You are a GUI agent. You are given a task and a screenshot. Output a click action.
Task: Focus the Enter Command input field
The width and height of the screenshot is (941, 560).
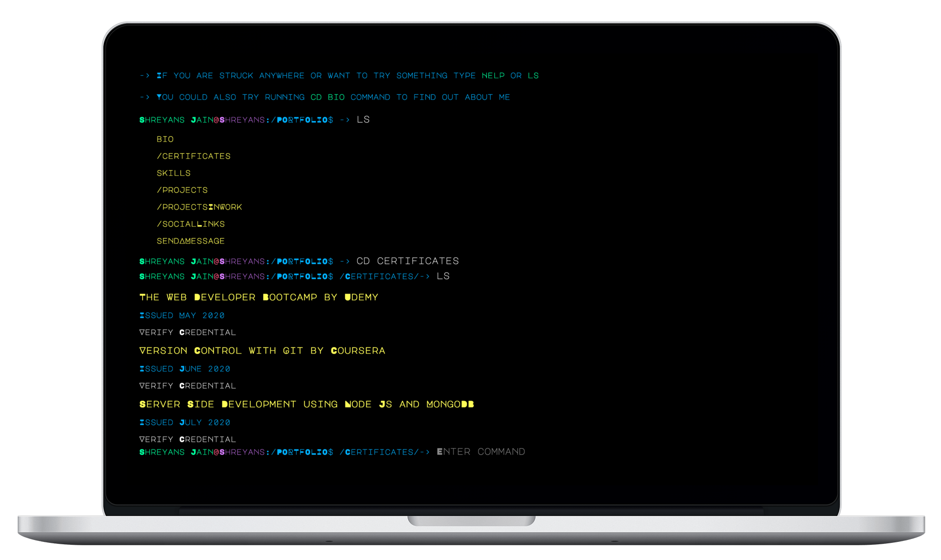(x=481, y=452)
